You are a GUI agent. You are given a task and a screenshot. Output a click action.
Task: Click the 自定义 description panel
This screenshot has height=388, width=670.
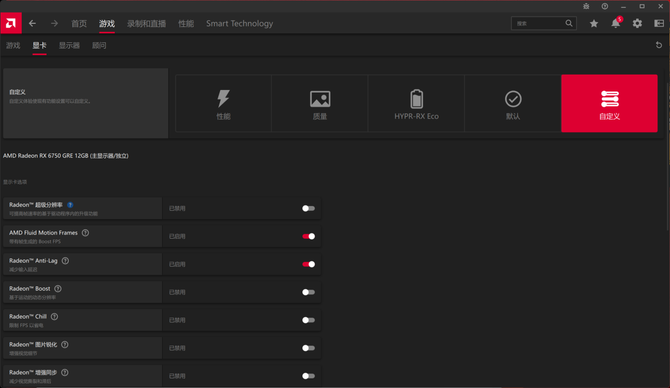[x=85, y=103]
